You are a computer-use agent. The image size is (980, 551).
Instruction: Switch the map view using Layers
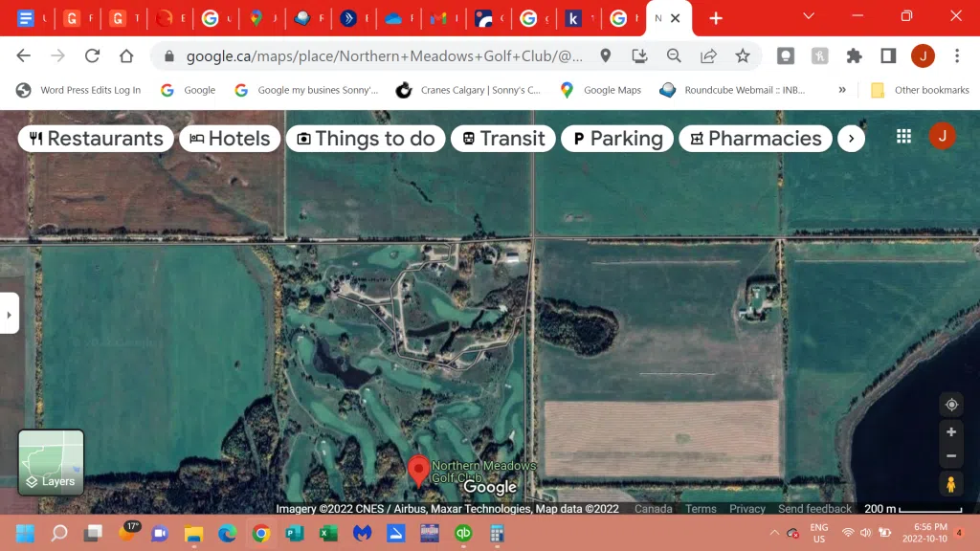(51, 463)
